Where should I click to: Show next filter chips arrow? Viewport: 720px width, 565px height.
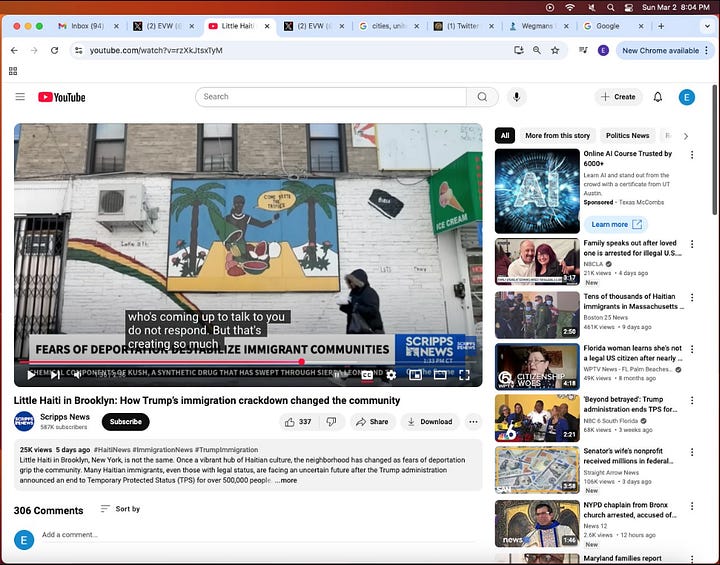pyautogui.click(x=686, y=136)
